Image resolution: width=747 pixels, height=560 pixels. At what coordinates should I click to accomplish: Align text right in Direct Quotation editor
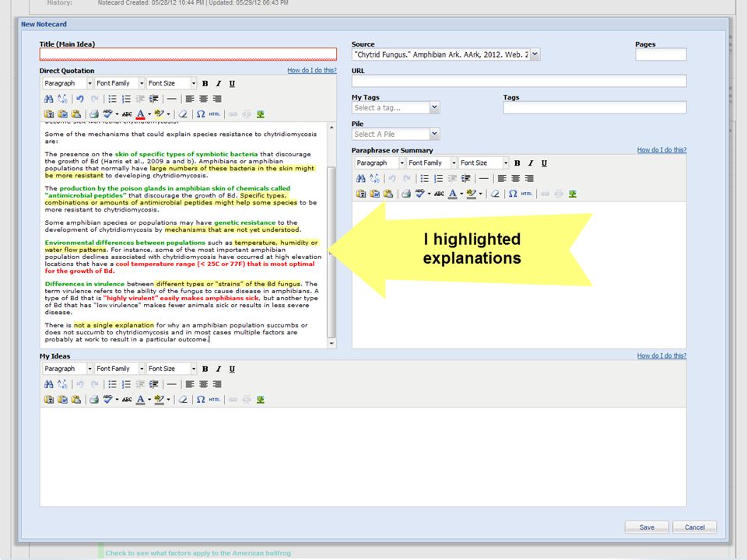click(217, 99)
